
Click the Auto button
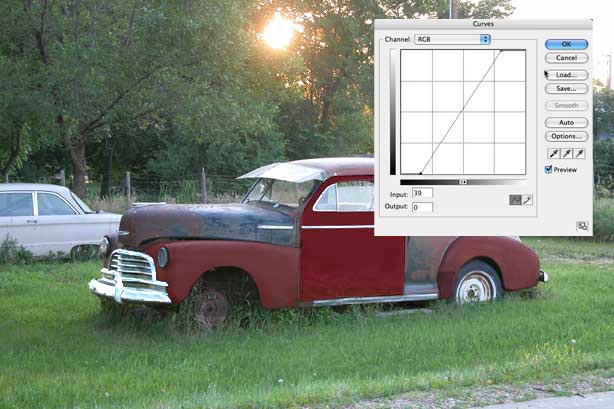566,123
